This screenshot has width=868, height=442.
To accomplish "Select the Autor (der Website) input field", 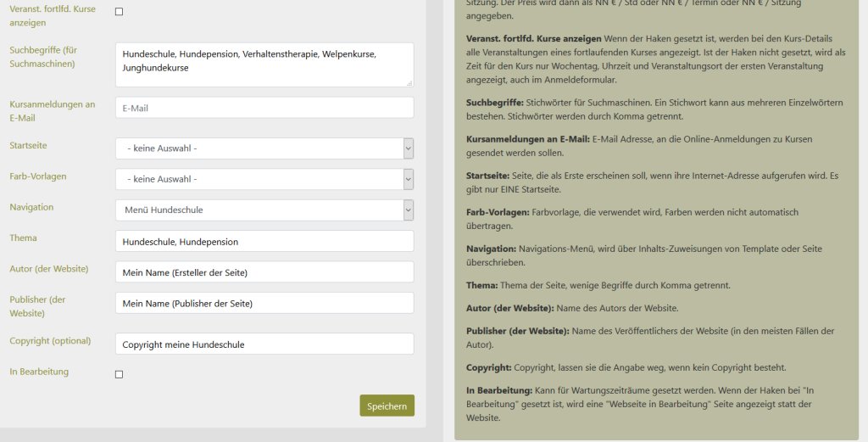I will [264, 271].
